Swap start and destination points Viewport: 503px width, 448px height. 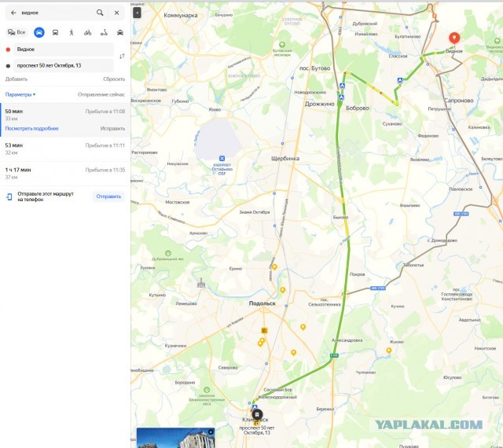tap(122, 57)
